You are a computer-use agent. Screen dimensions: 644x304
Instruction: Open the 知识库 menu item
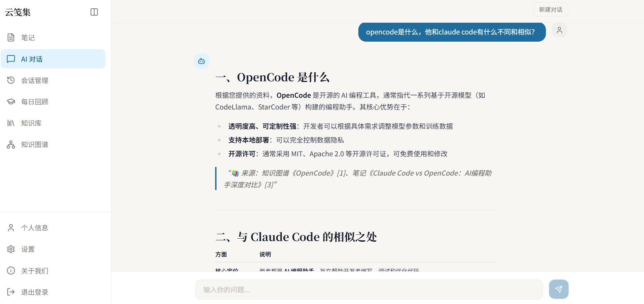coord(53,123)
